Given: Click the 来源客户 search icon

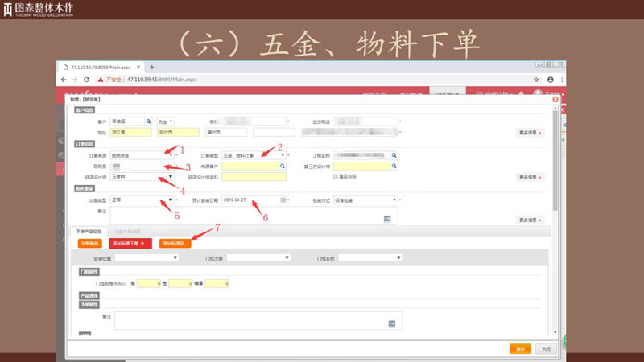Looking at the screenshot, I should [x=282, y=166].
